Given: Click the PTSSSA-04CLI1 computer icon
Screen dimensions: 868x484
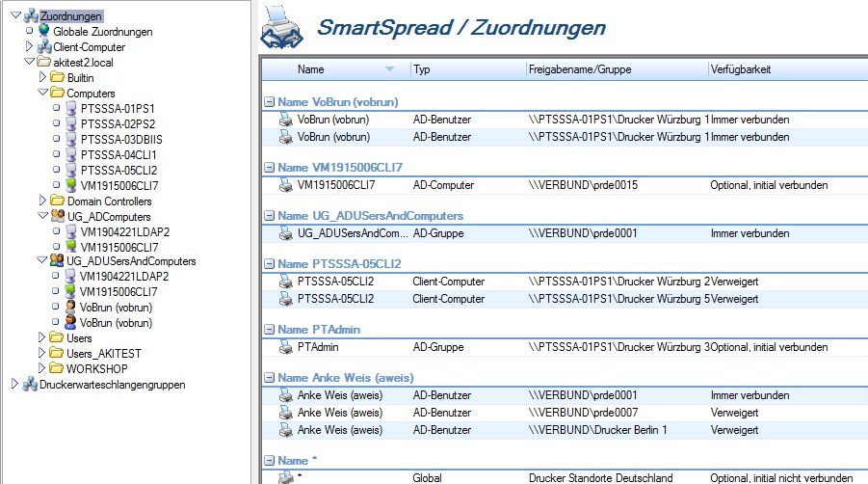Looking at the screenshot, I should (x=71, y=154).
